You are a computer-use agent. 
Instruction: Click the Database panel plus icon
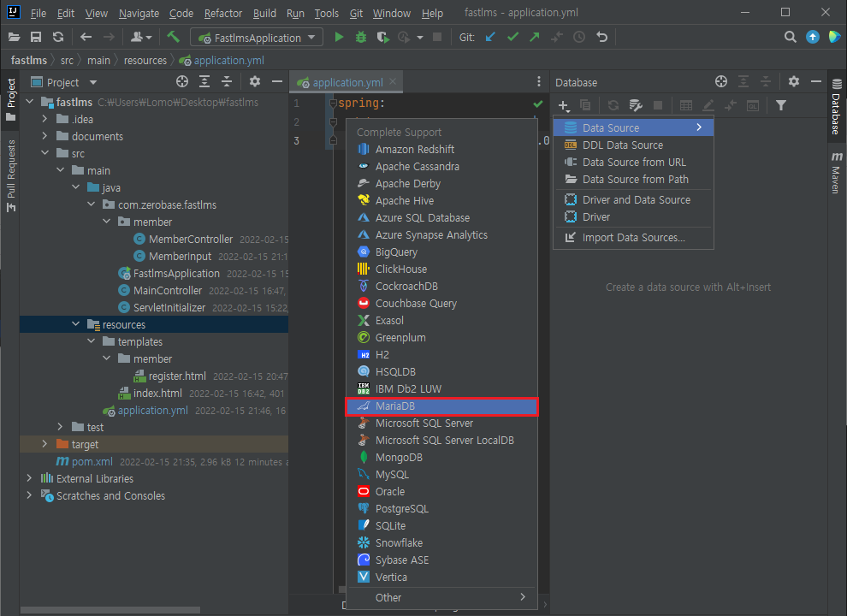[x=564, y=106]
